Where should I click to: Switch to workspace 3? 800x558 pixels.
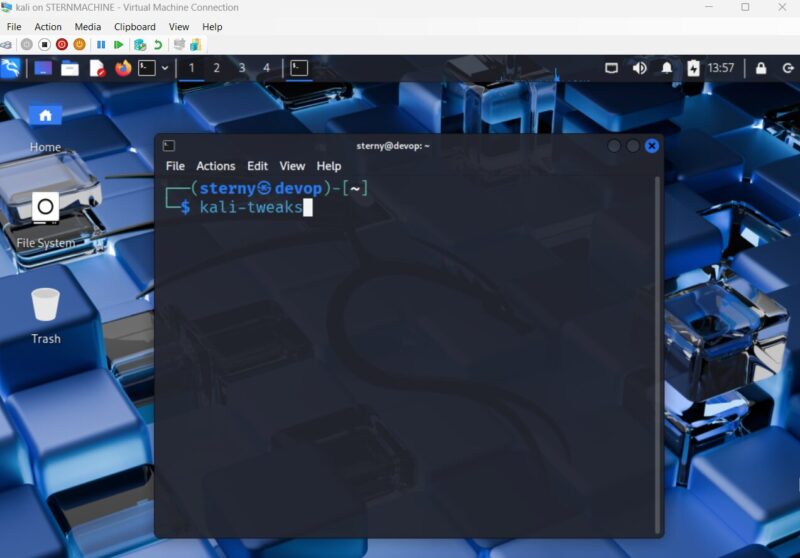click(x=242, y=68)
